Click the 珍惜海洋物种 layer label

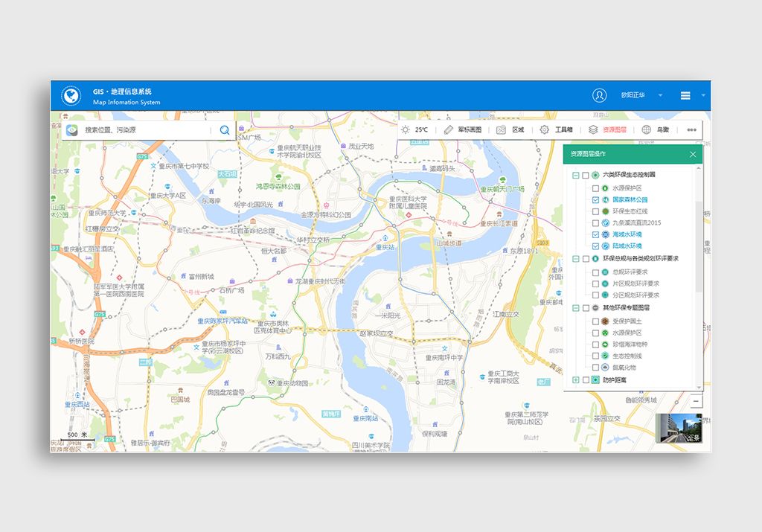click(630, 344)
